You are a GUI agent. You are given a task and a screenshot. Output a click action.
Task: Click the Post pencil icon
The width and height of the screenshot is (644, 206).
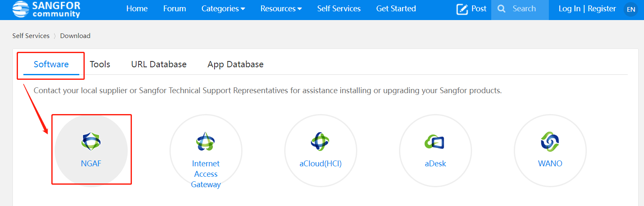tap(462, 9)
